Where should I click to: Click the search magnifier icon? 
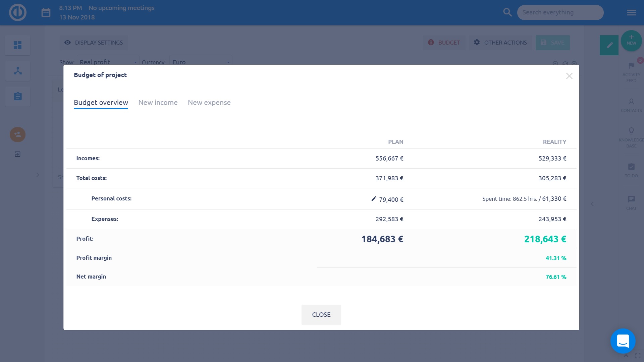click(x=507, y=12)
